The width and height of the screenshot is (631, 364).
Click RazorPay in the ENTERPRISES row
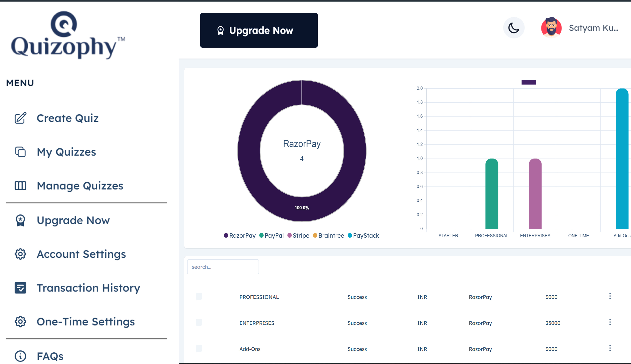pyautogui.click(x=480, y=323)
